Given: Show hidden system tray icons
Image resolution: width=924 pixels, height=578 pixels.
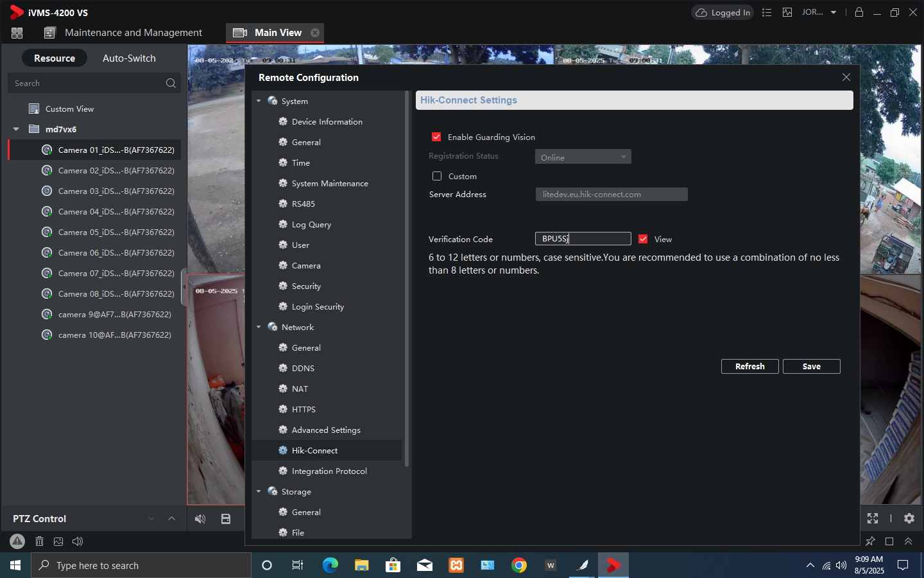Looking at the screenshot, I should pos(810,565).
